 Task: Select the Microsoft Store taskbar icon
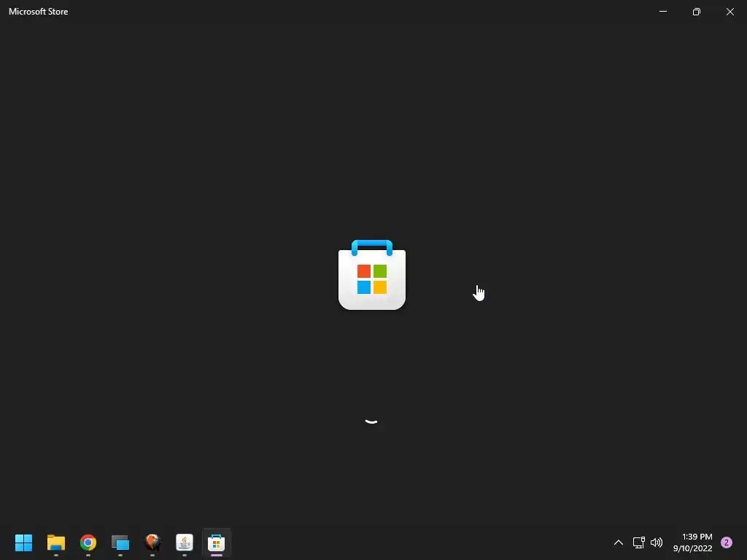coord(216,542)
